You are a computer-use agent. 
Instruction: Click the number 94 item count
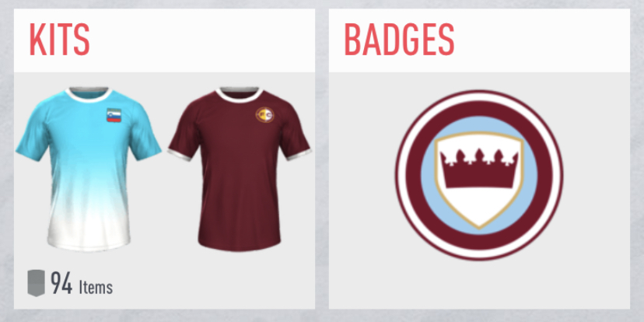point(61,283)
